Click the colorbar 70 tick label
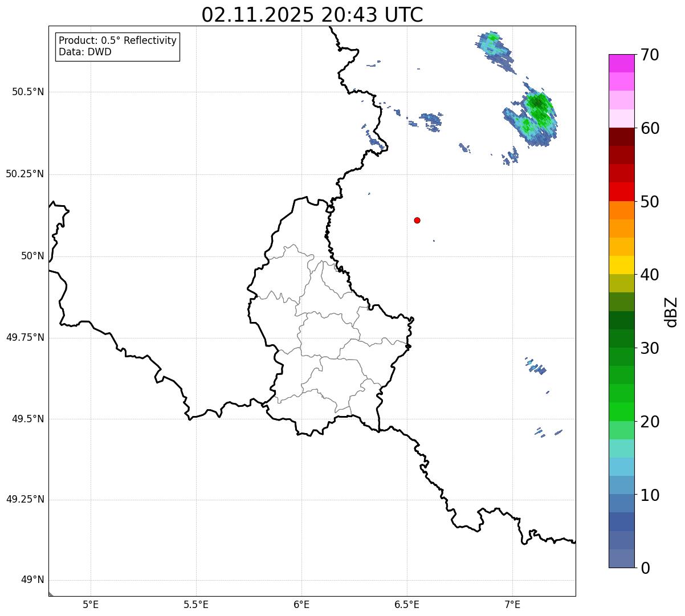This screenshot has height=616, width=685. pos(650,55)
